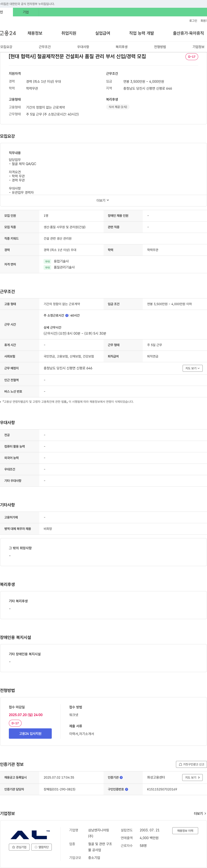Click 이력서,자기소개서 submission documents text
Screen dimensions: 207x868
point(82,734)
